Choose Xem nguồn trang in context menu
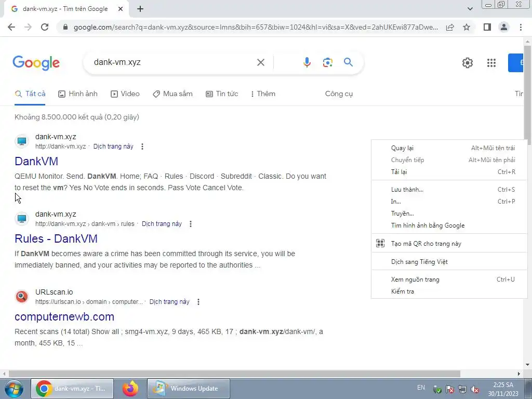The width and height of the screenshot is (532, 399). [449, 280]
